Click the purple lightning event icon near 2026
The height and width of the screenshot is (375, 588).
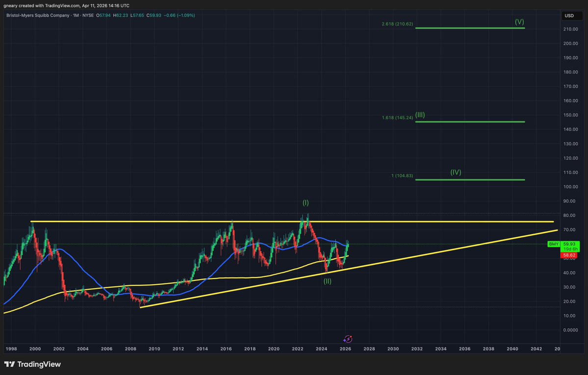(348, 339)
